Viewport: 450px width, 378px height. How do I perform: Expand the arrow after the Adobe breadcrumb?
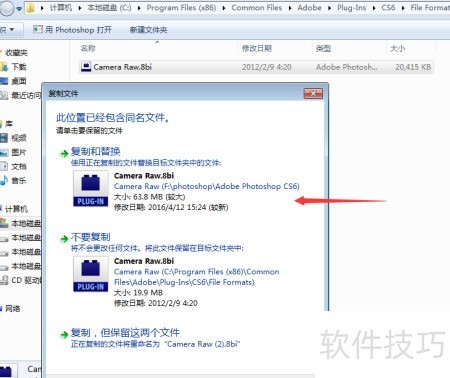pos(329,8)
